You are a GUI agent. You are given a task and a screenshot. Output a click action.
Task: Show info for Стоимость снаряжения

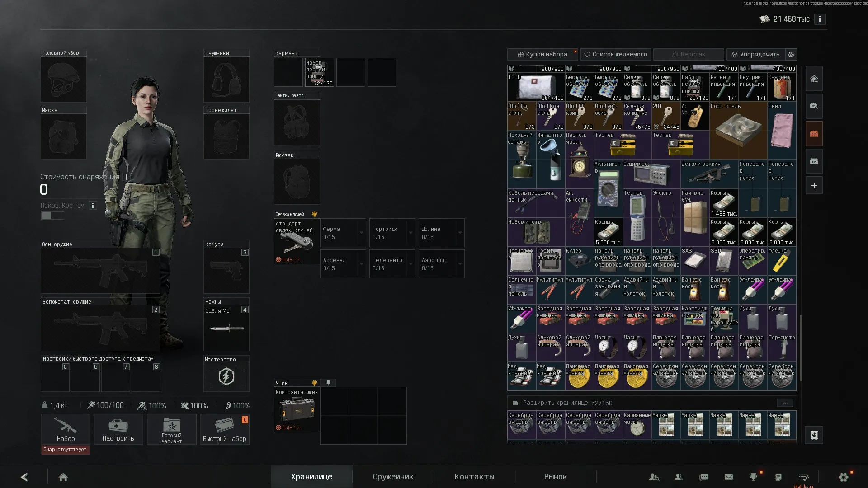tap(127, 177)
